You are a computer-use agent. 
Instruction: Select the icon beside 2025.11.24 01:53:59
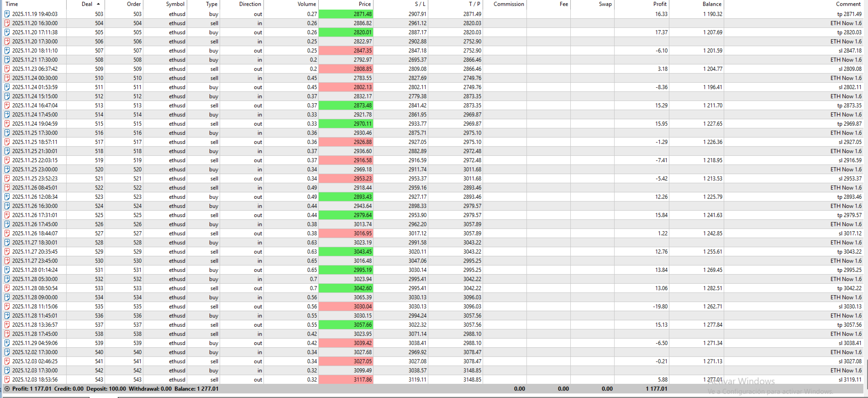[7, 87]
